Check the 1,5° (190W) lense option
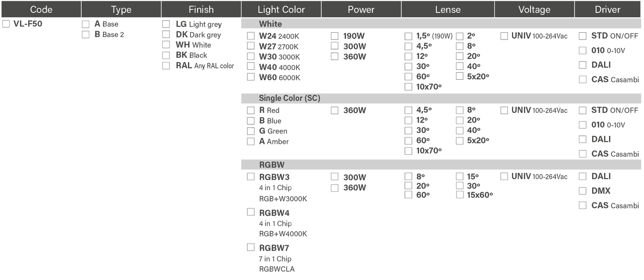 click(408, 36)
